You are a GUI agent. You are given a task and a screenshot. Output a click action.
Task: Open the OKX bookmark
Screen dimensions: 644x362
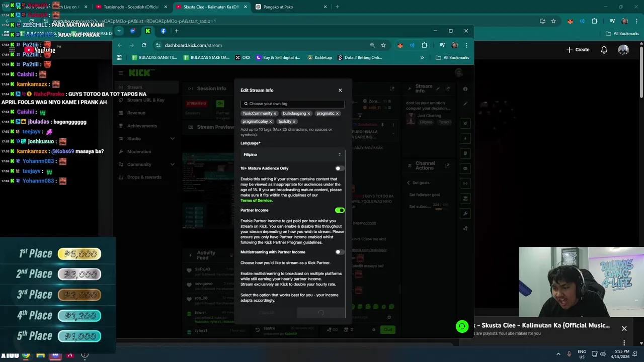(x=243, y=58)
